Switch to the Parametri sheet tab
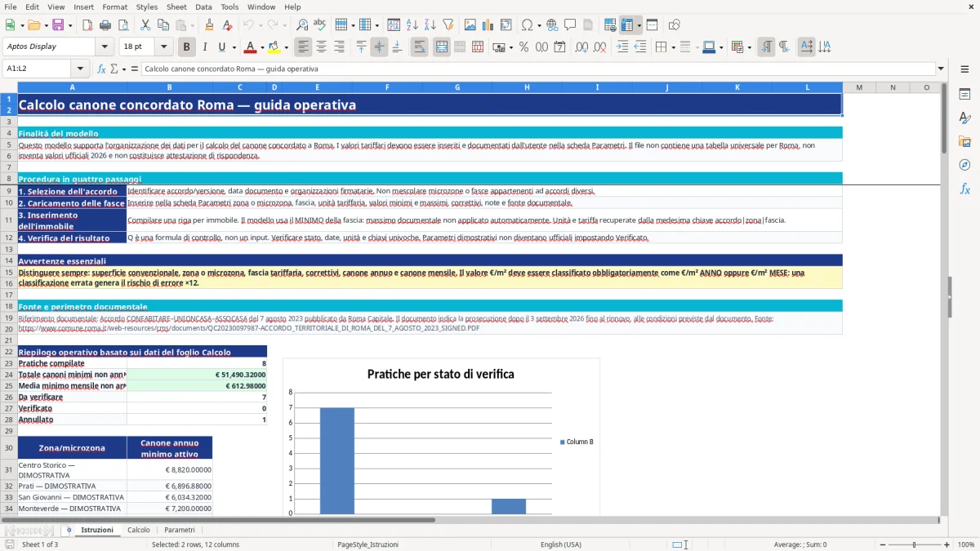 [x=180, y=530]
